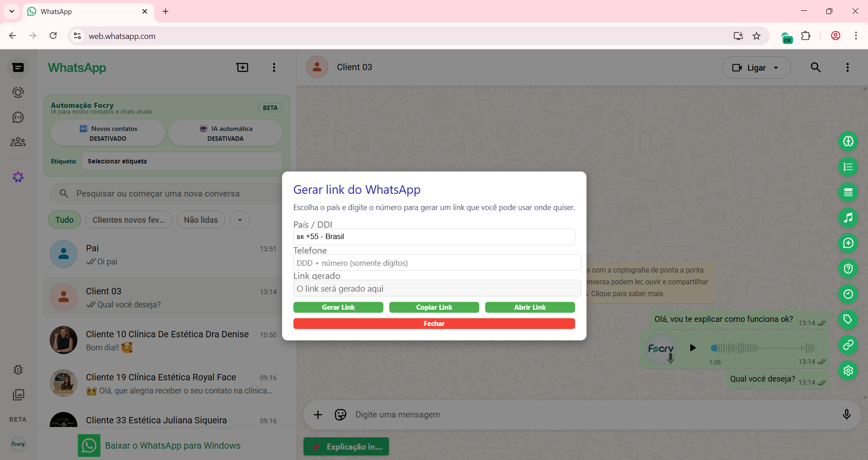Seek the voice message waveform slider

click(x=764, y=348)
